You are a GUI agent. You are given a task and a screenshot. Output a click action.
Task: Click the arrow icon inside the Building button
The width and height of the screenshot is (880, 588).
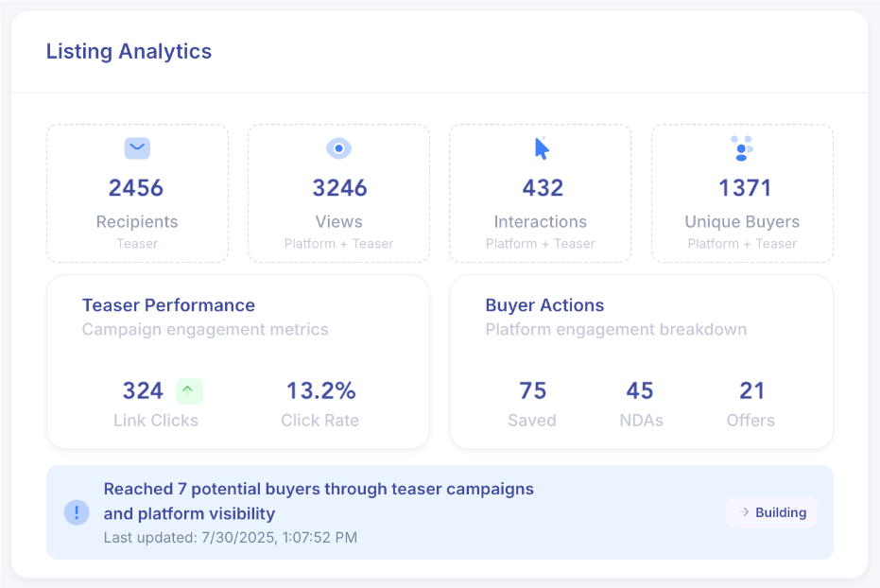tap(746, 511)
